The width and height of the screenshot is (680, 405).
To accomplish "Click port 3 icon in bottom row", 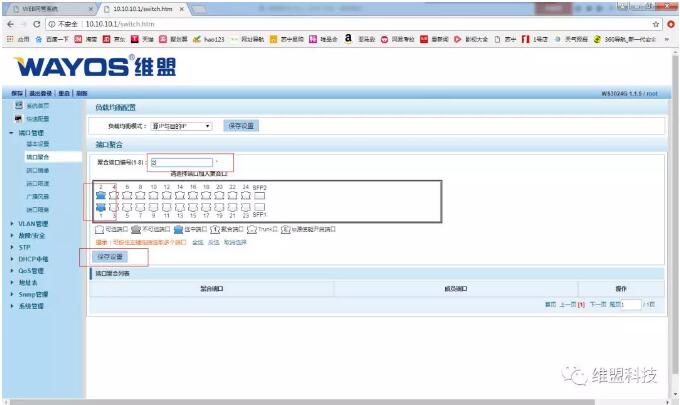I will (x=114, y=207).
